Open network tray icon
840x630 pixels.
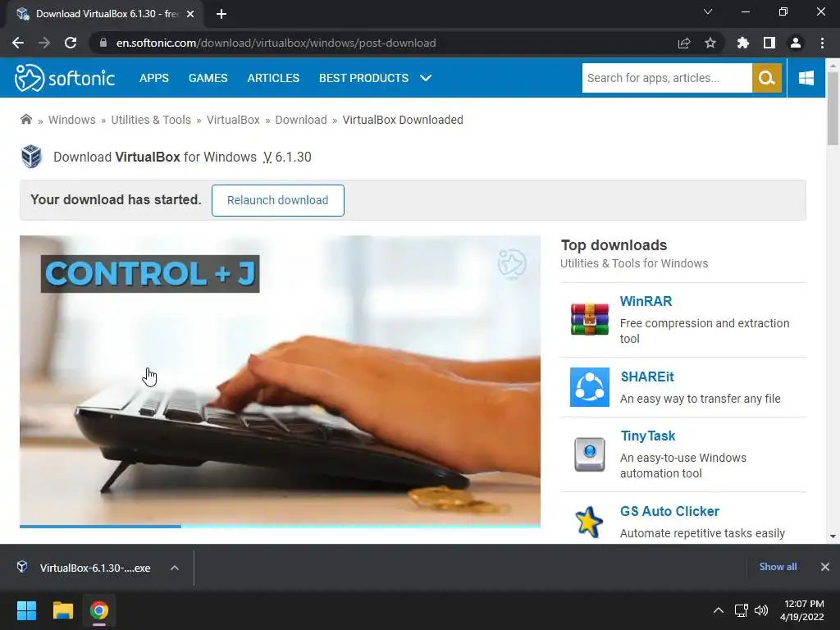pyautogui.click(x=742, y=610)
